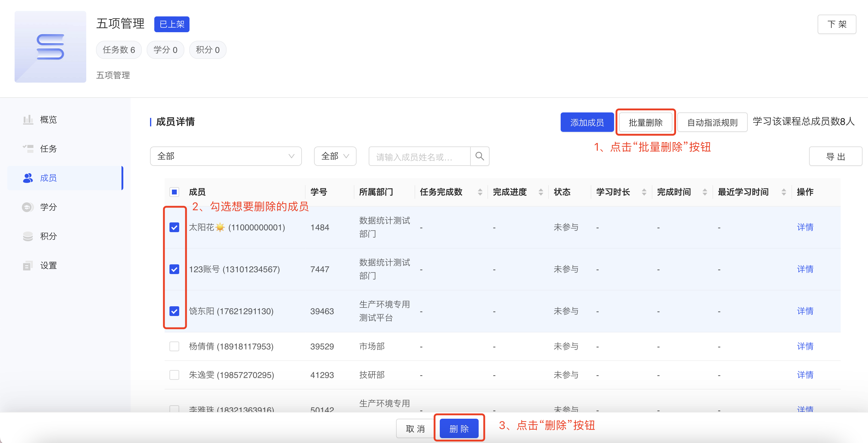The height and width of the screenshot is (443, 868).
Task: Click member name 朱逸雯 (19857270295)
Action: (x=231, y=375)
